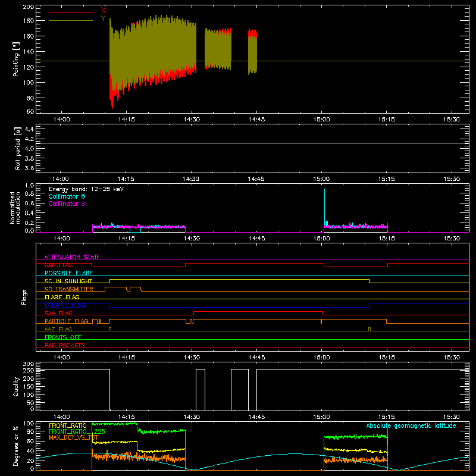Select the yellow FRONT_RATIO legend entry

point(68,425)
